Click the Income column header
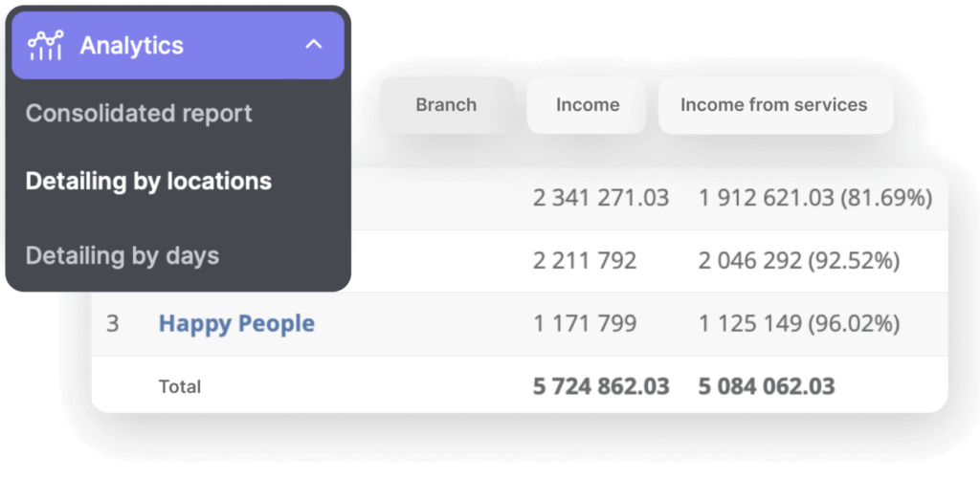 click(588, 105)
